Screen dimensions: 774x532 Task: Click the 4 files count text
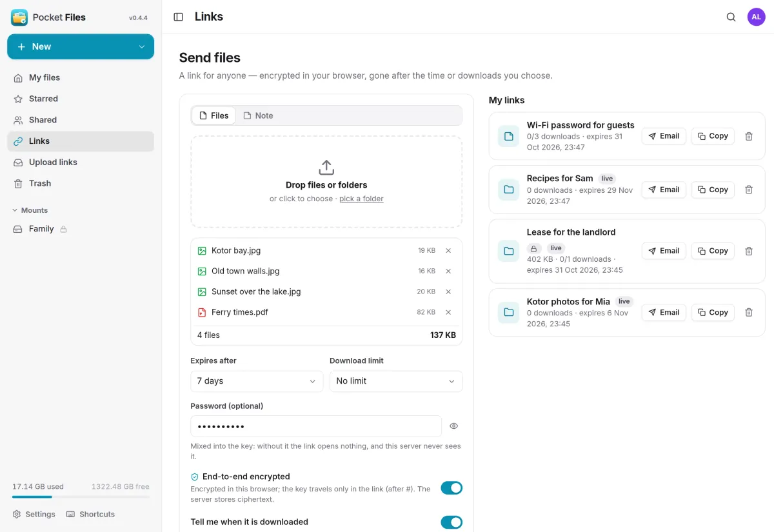[x=208, y=335]
